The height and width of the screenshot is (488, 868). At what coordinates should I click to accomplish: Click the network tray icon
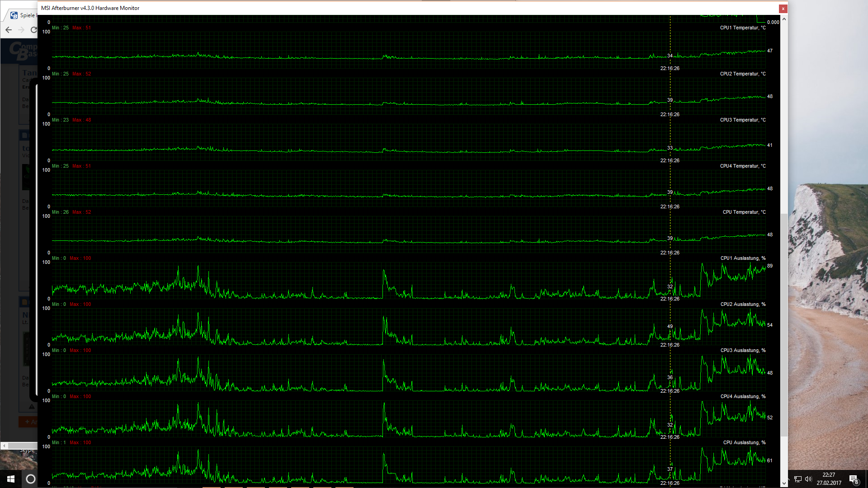[798, 479]
